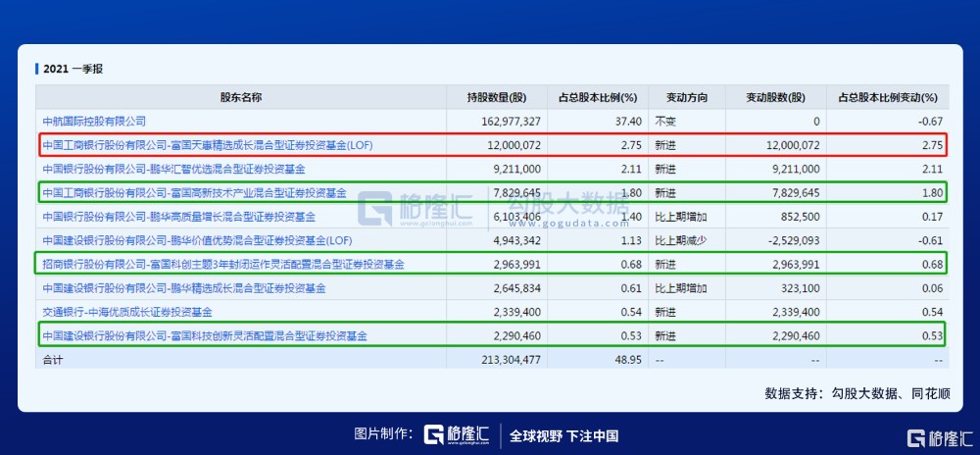Screen dimensions: 980x455
Task: Select the changed shares value 852,500
Action: click(x=802, y=217)
